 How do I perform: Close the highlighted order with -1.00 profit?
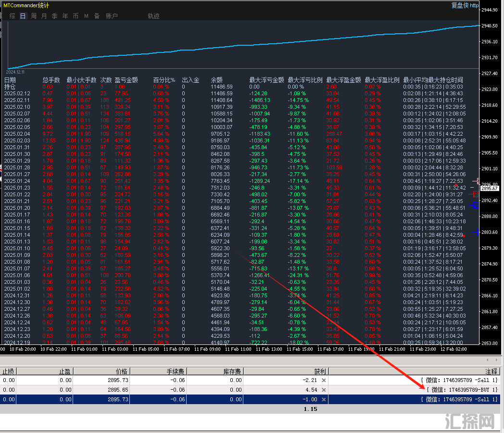pyautogui.click(x=324, y=399)
